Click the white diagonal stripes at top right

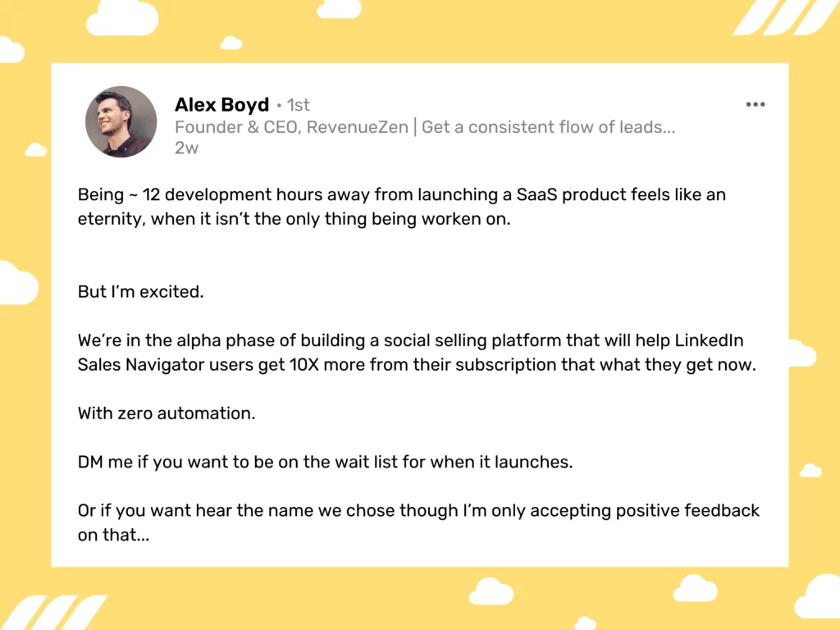pyautogui.click(x=786, y=18)
